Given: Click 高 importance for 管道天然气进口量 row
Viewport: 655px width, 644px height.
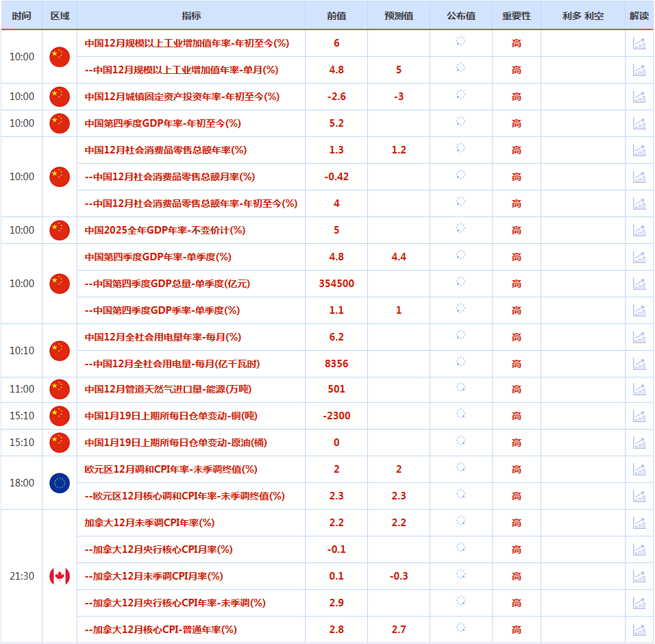Looking at the screenshot, I should [x=517, y=390].
